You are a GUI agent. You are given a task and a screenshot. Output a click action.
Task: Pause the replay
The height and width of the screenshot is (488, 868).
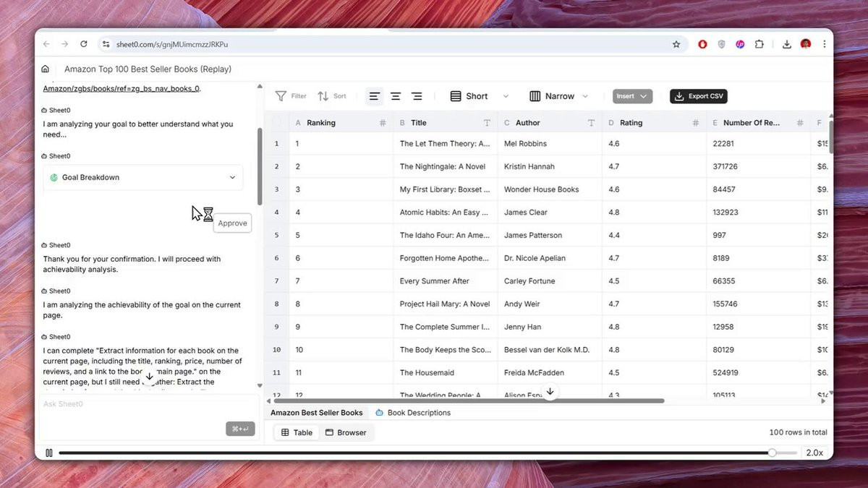pos(48,453)
